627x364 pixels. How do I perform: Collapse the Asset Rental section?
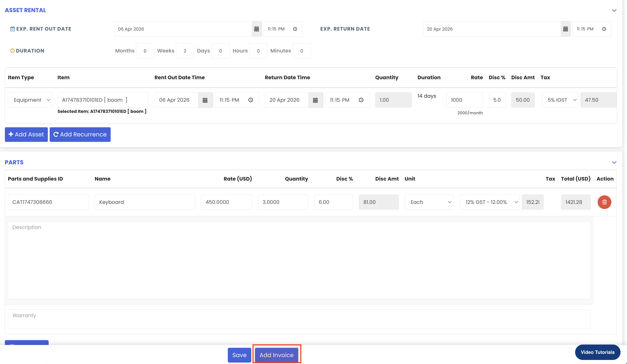pyautogui.click(x=614, y=11)
